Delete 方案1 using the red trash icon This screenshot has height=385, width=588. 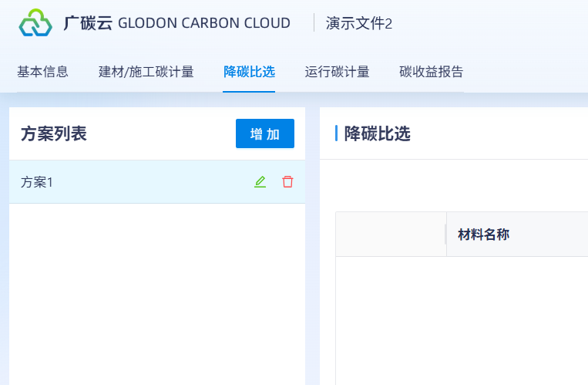[x=287, y=182]
